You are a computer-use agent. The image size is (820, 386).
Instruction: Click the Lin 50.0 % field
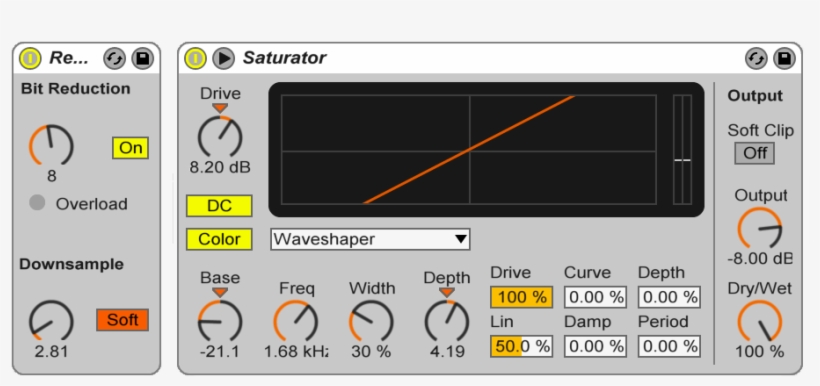tap(521, 346)
